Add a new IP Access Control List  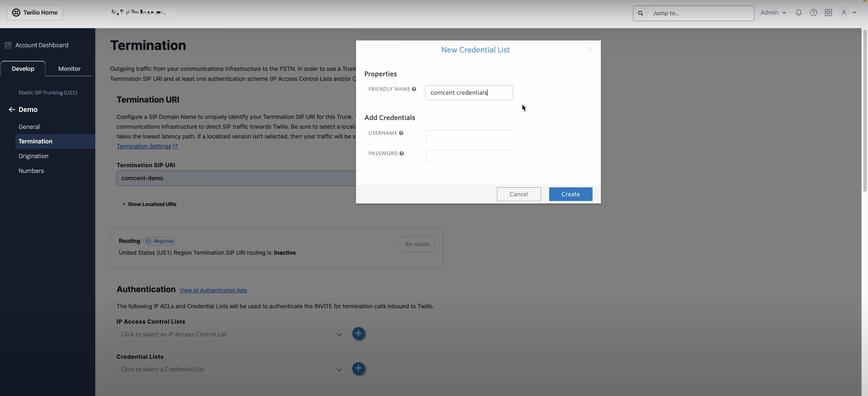point(359,334)
